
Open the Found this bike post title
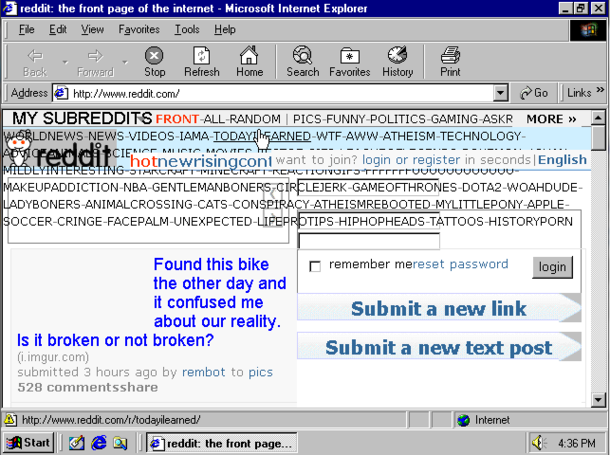(152, 303)
